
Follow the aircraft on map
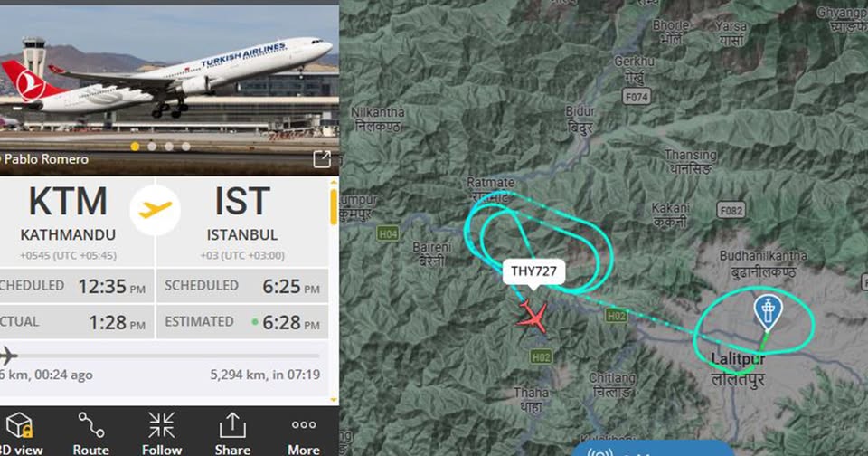[162, 434]
